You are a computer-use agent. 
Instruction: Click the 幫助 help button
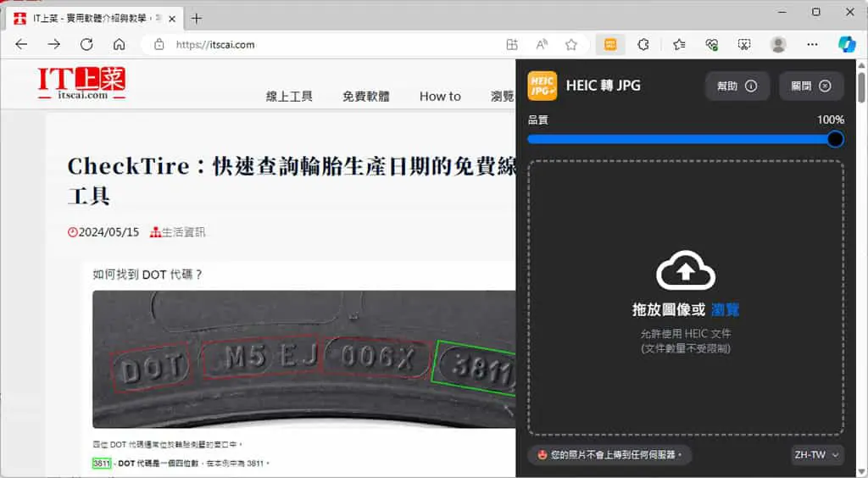click(x=737, y=86)
